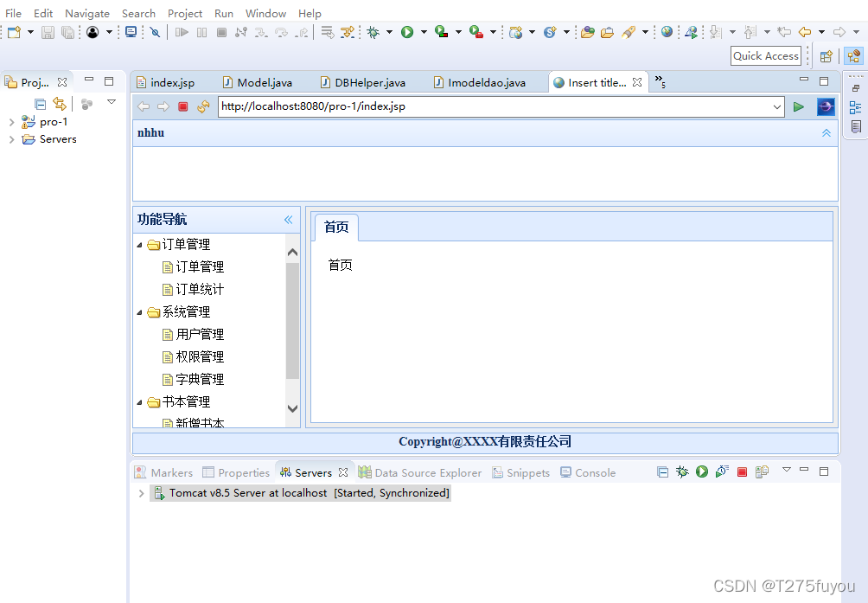Select the Java EE perspective icon
The image size is (868, 603).
[x=853, y=56]
